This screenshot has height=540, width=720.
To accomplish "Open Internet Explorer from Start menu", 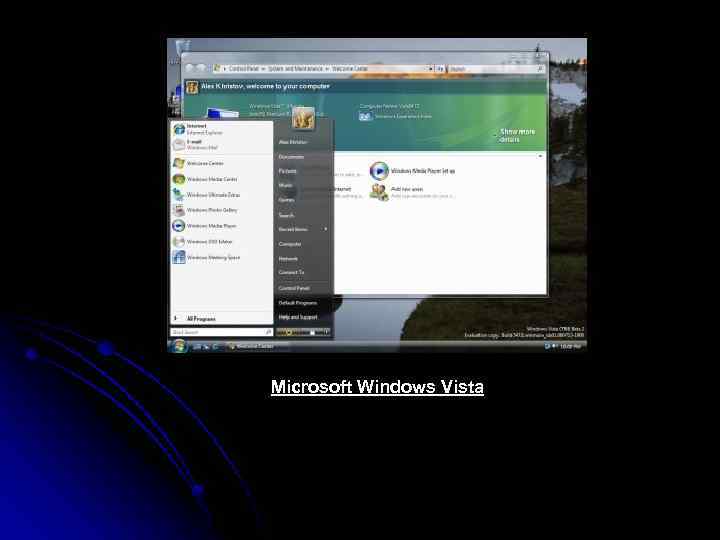I will [x=221, y=129].
